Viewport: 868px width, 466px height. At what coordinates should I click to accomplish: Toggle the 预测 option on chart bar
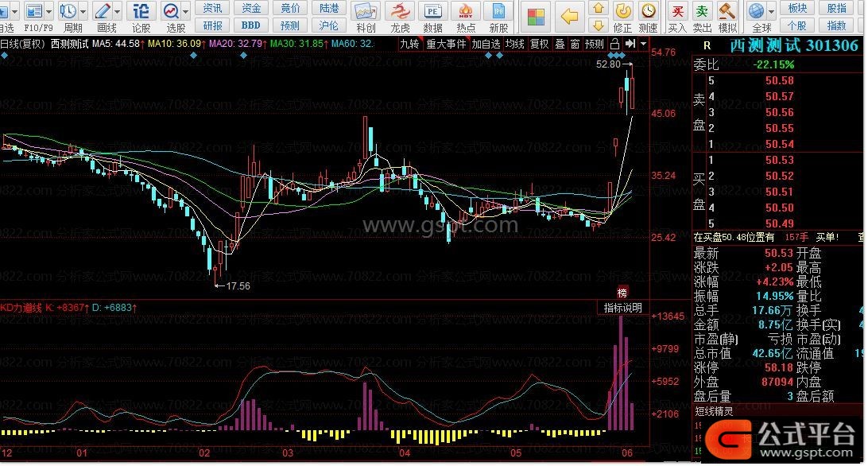(595, 44)
